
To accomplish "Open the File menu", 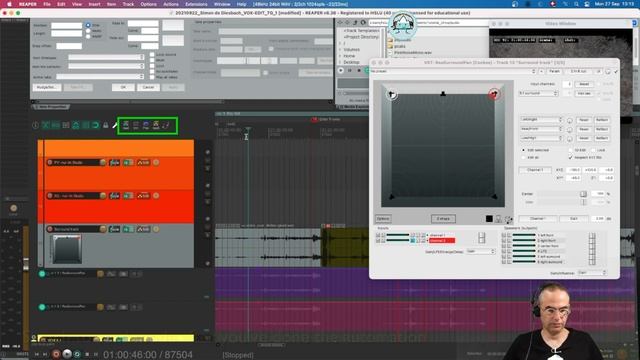I will click(x=47, y=4).
